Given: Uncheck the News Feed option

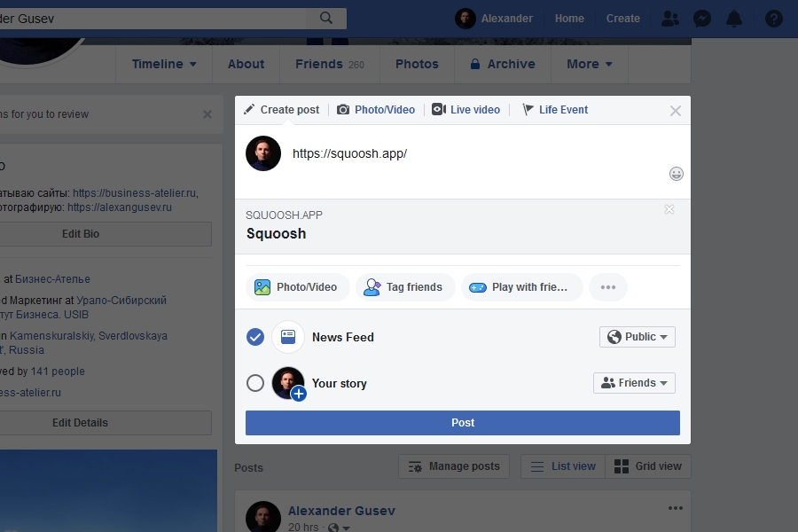Looking at the screenshot, I should coord(255,337).
